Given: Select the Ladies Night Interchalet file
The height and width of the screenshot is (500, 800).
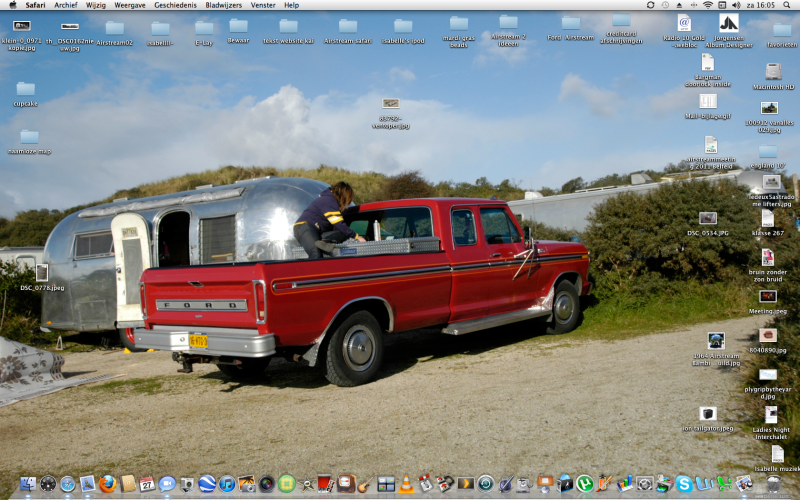Looking at the screenshot, I should [x=770, y=414].
